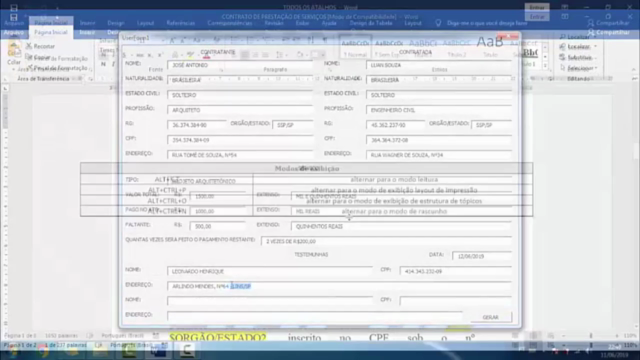Click the contratante ESTADO CIVIL field Solteiro
640x360 pixels.
[x=240, y=95]
